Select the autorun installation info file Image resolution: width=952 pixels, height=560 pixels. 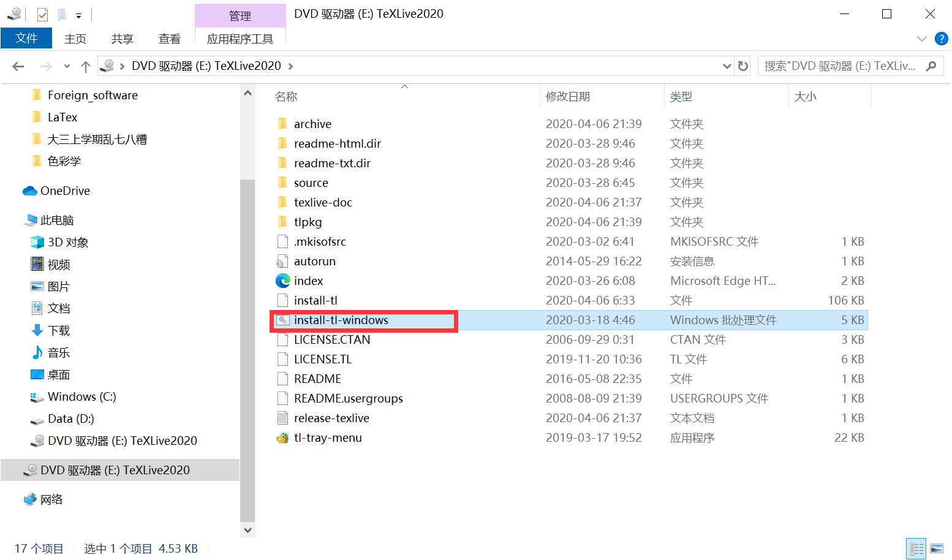click(314, 260)
